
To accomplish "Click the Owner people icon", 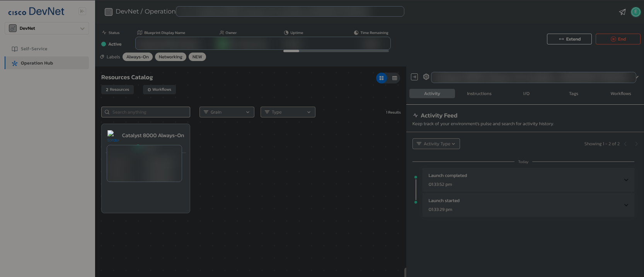I will 221,33.
